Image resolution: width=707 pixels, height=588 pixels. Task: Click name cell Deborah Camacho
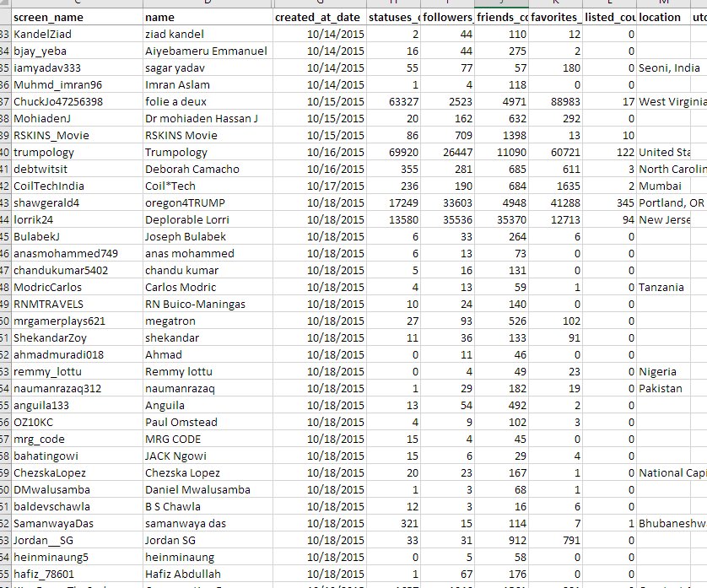pos(208,169)
